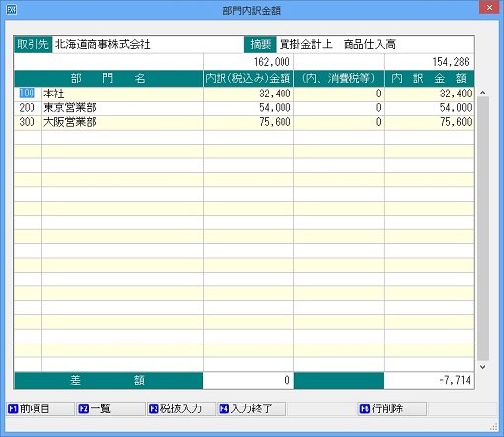This screenshot has height=437, width=504.
Task: Click the 内訳(税込み)金額 column header
Action: [248, 79]
